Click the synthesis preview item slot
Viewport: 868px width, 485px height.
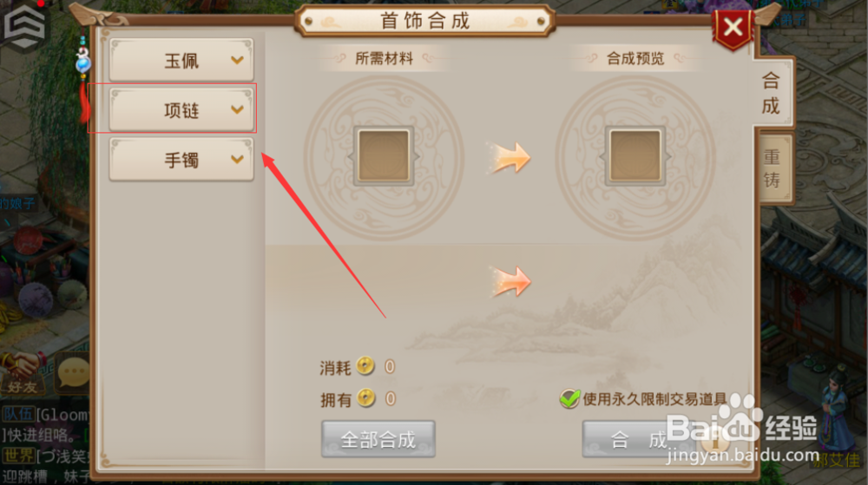[635, 155]
